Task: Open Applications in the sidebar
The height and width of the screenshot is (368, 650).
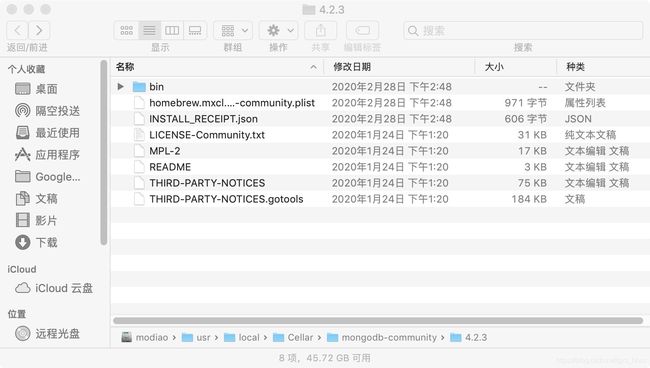Action: point(47,155)
